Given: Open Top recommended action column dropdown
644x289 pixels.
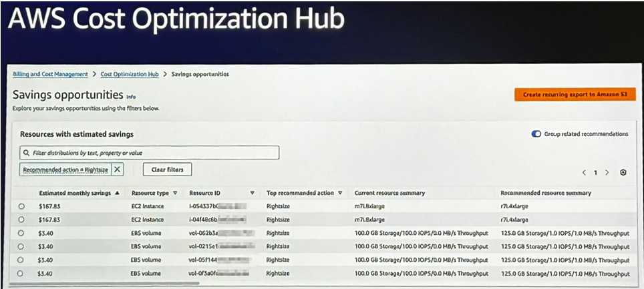Looking at the screenshot, I should click(340, 193).
